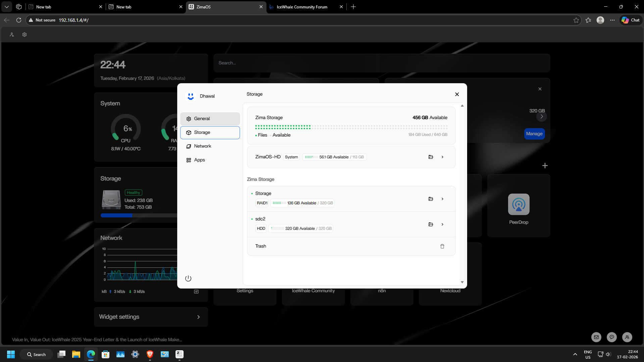
Task: Open folder icon for ZimaOS-HD drive
Action: pos(431,157)
